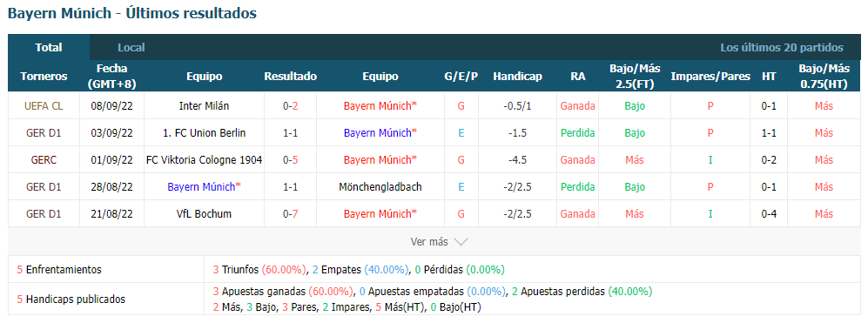Click the 0-7 result versus VfL Bochum
The height and width of the screenshot is (323, 868).
tap(291, 214)
